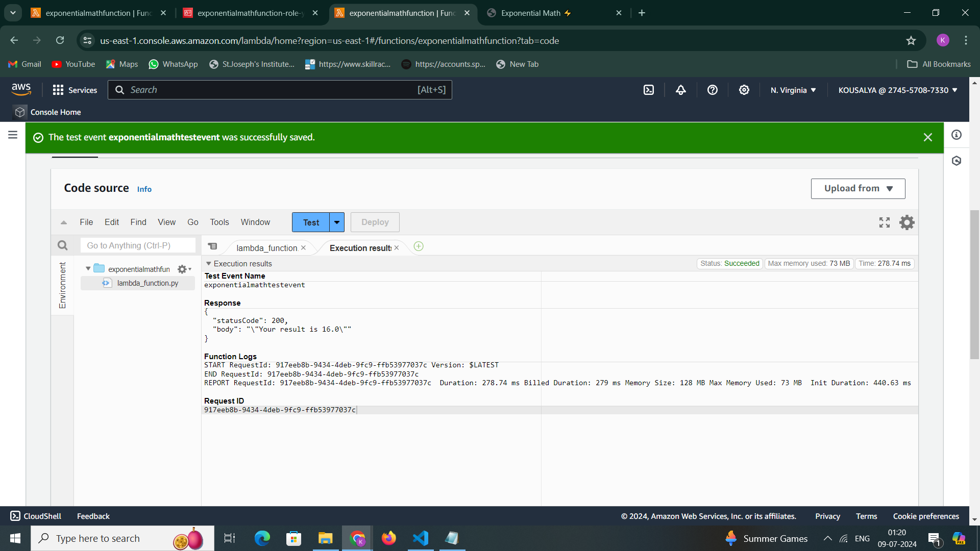Open AWS console settings gear
980x551 pixels.
(x=744, y=90)
